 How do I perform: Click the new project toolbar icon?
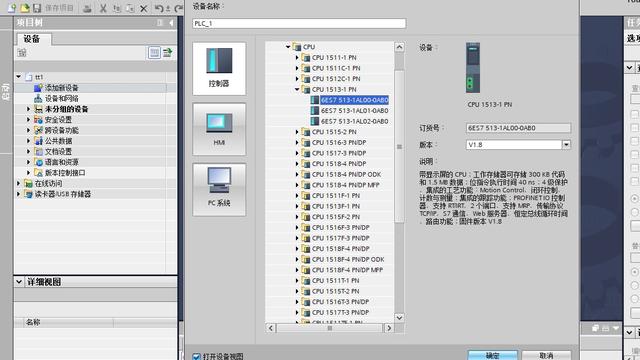pos(12,7)
